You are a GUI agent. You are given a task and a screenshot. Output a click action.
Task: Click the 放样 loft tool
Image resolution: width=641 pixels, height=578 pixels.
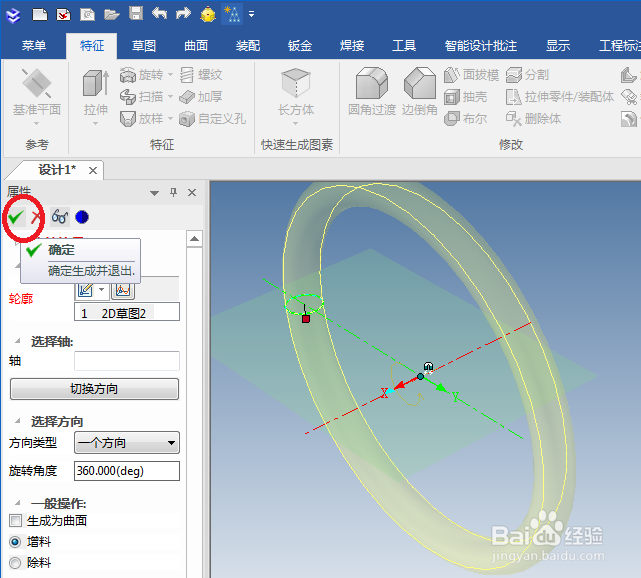point(141,119)
